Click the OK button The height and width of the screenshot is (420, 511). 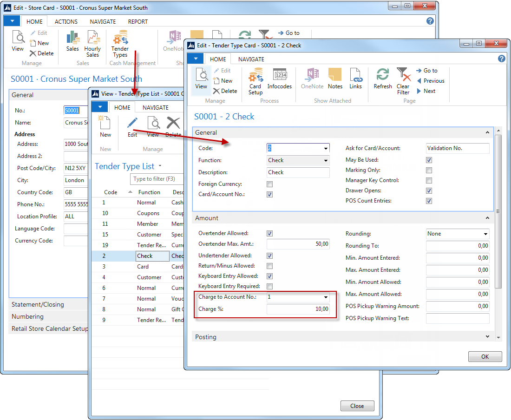[485, 357]
